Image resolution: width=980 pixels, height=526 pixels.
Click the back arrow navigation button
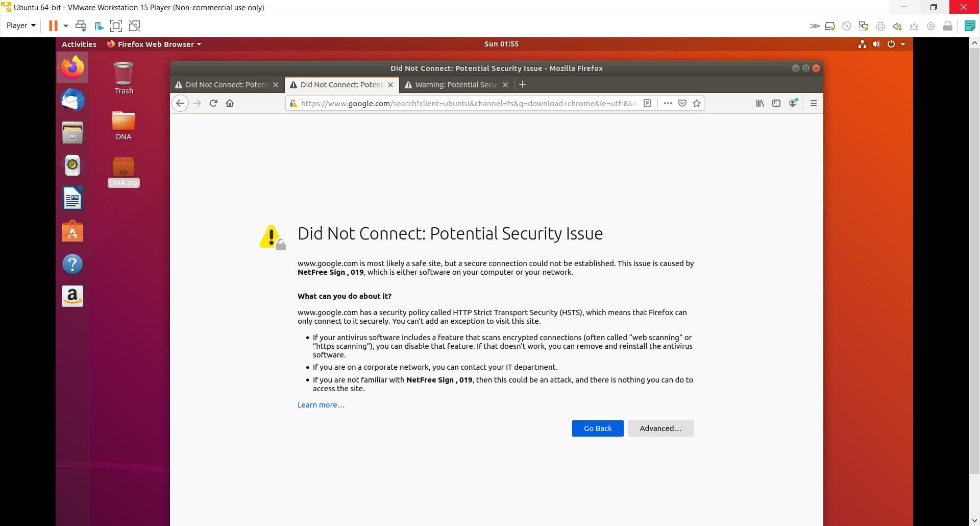point(180,103)
